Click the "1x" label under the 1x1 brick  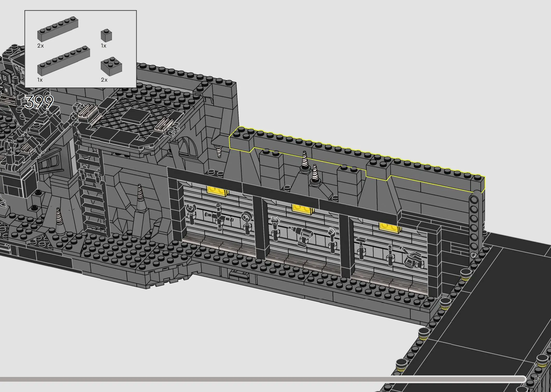pyautogui.click(x=103, y=46)
